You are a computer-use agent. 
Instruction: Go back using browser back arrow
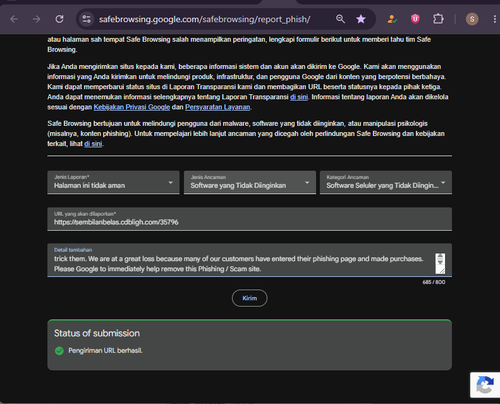click(14, 19)
